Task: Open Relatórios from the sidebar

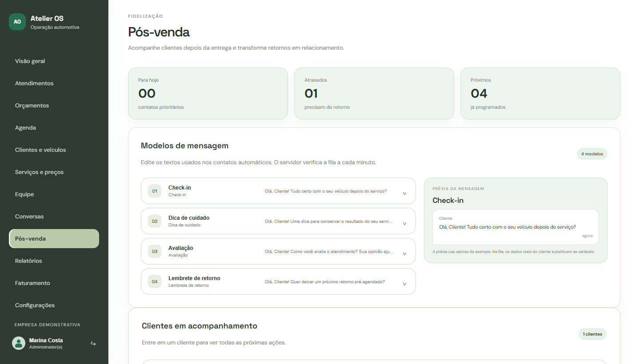Action: (54, 261)
